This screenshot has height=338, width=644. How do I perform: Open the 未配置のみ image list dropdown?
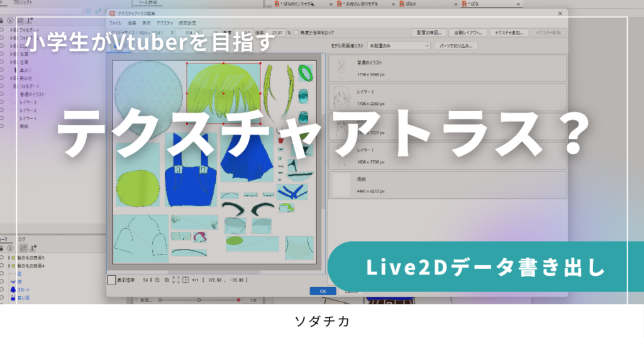pos(399,46)
